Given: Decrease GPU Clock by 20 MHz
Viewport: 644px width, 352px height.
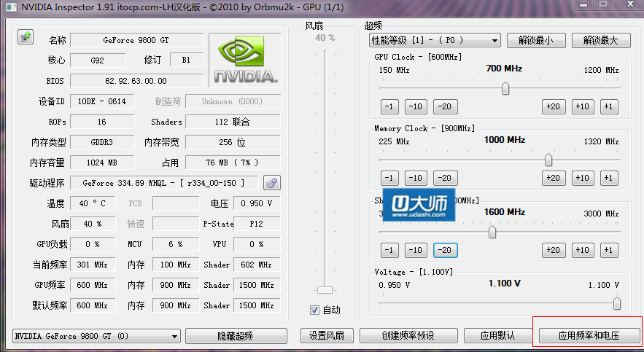Looking at the screenshot, I should click(445, 106).
